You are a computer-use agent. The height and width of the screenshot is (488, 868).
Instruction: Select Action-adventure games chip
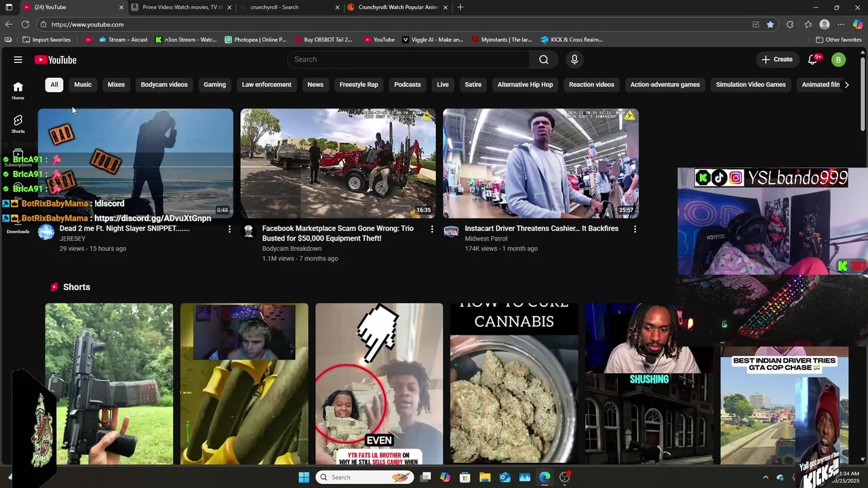point(665,85)
